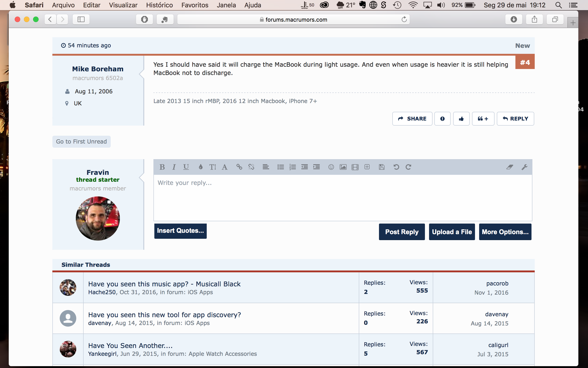This screenshot has width=588, height=368.
Task: Click Unlink icon in editor toolbar
Action: (x=251, y=167)
